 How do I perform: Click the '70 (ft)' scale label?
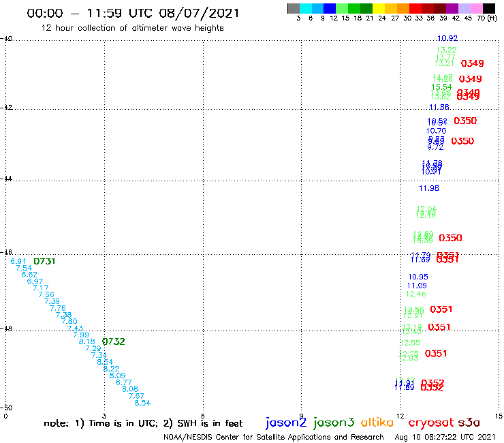(x=487, y=18)
